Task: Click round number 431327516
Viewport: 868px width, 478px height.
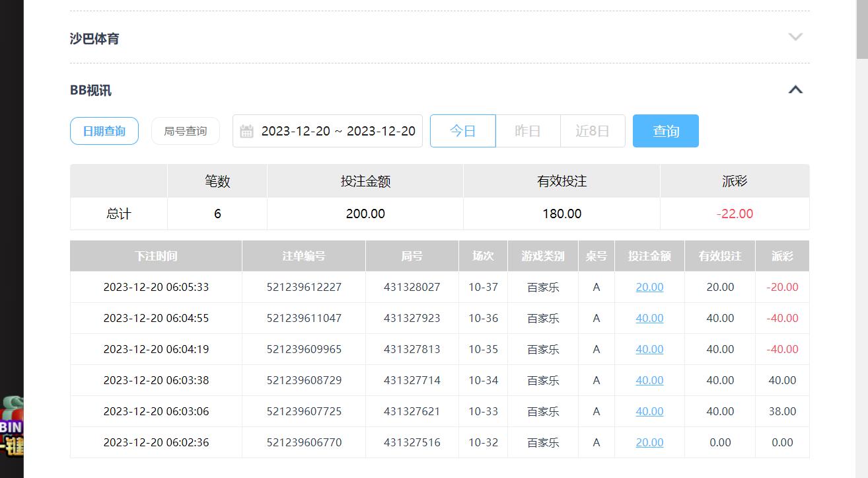Action: pos(412,442)
